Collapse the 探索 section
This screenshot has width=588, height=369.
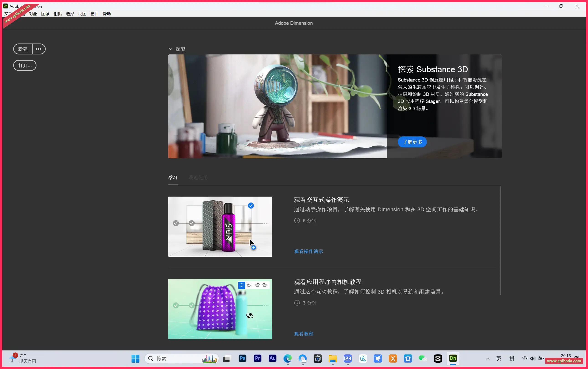[171, 49]
